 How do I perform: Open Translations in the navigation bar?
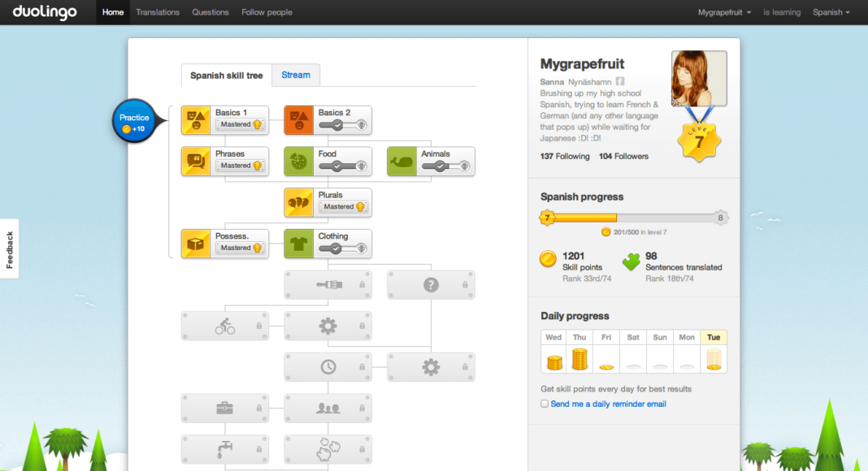(x=158, y=12)
